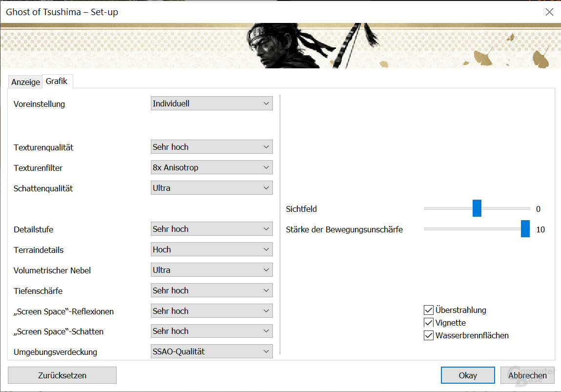This screenshot has height=392, width=561.
Task: Click the Schattenqualität label
Action: point(43,188)
